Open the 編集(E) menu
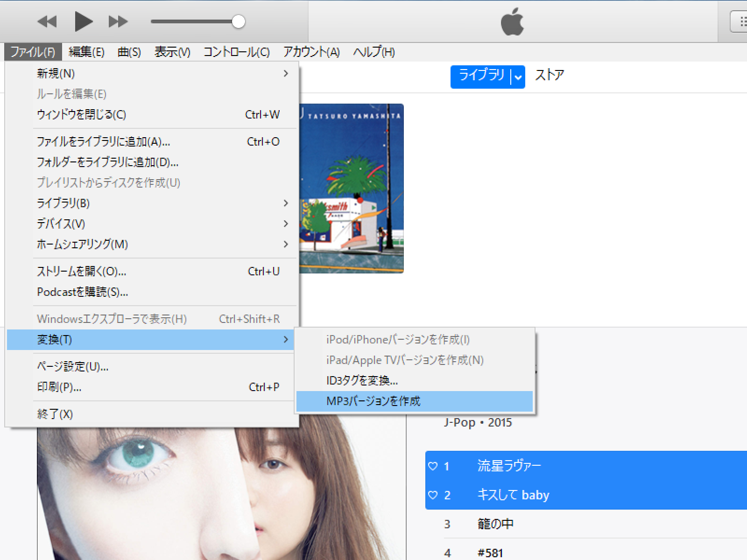 tap(86, 52)
